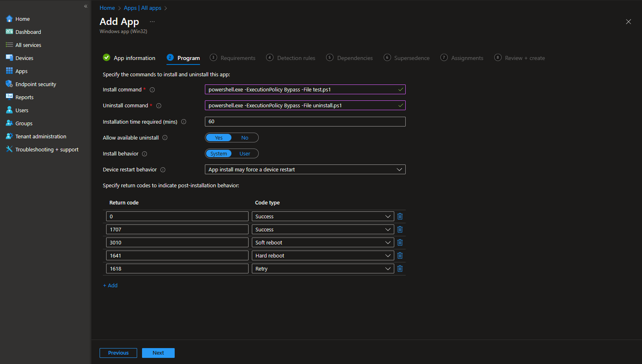Screen dimensions: 642x364
Task: Click the Code type column header
Action: point(267,202)
